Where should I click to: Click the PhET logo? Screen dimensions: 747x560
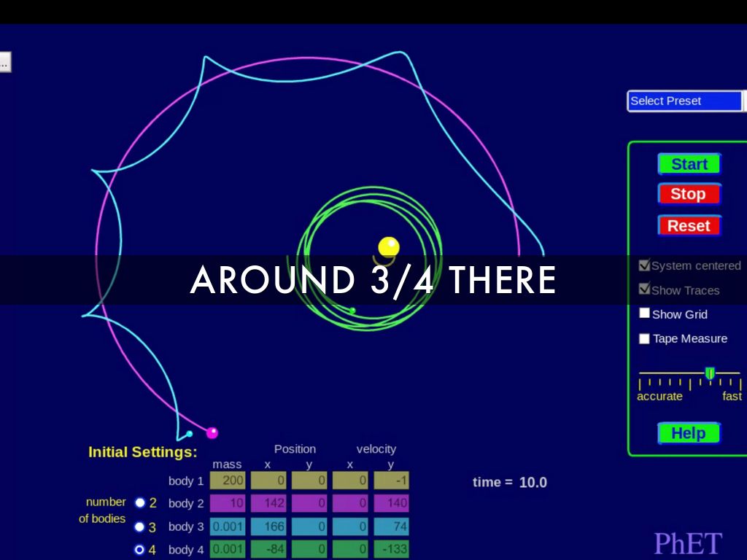tap(687, 543)
